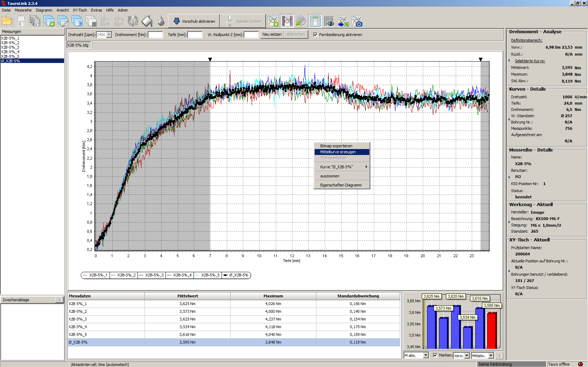588x367 pixels.
Task: Click the Spindel drehen button
Action: tap(243, 21)
